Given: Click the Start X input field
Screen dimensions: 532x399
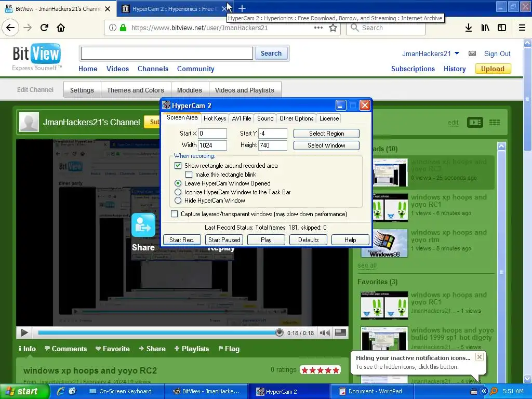Looking at the screenshot, I should [212, 134].
